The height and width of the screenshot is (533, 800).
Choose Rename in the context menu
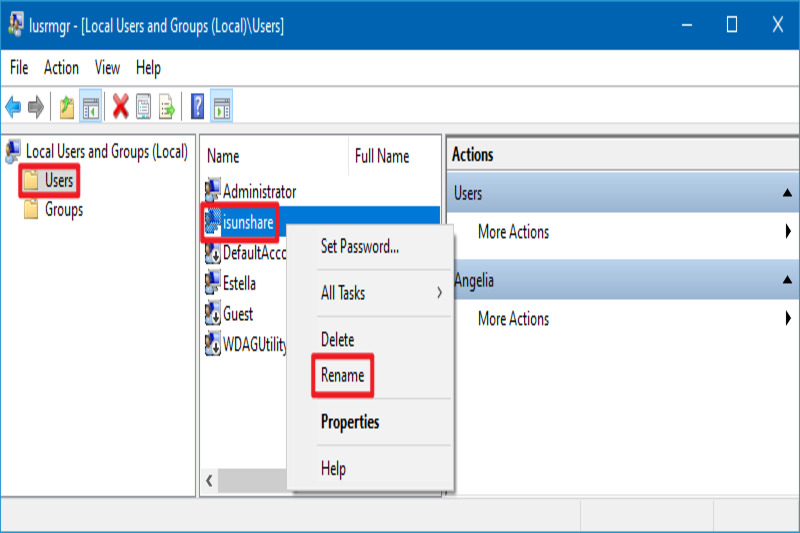click(342, 376)
